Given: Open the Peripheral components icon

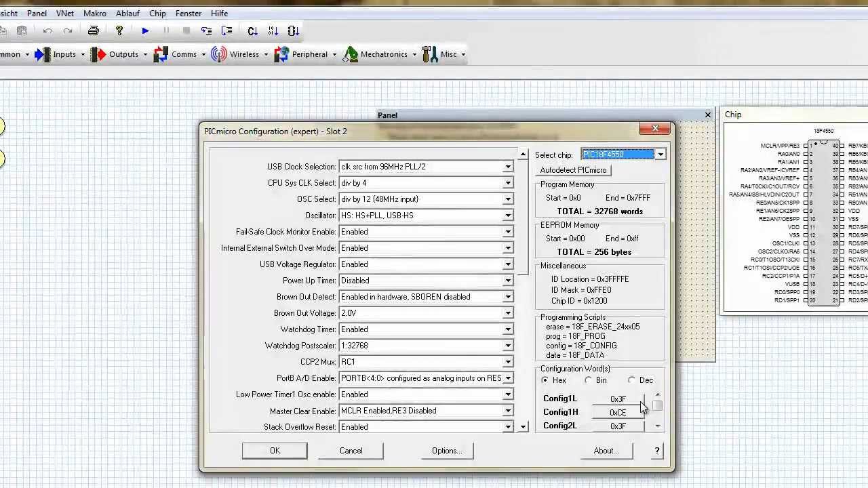Looking at the screenshot, I should tap(281, 54).
